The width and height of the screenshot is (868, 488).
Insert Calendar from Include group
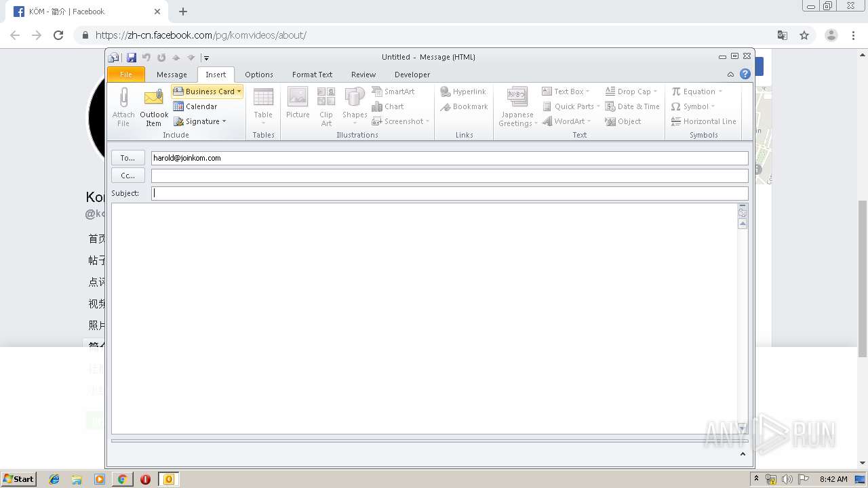(195, 106)
